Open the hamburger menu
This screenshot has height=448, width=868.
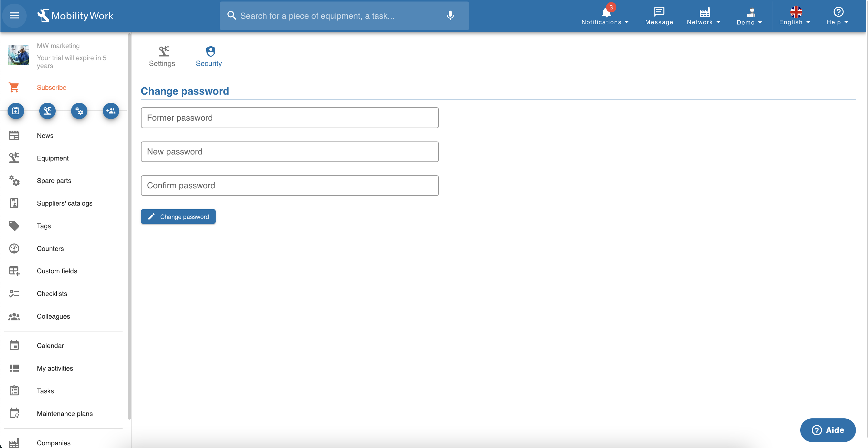point(14,15)
